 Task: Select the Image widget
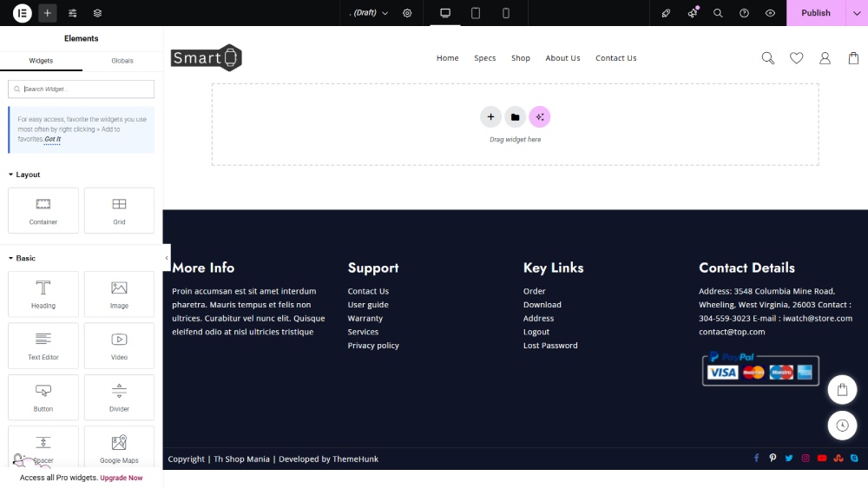click(x=119, y=294)
